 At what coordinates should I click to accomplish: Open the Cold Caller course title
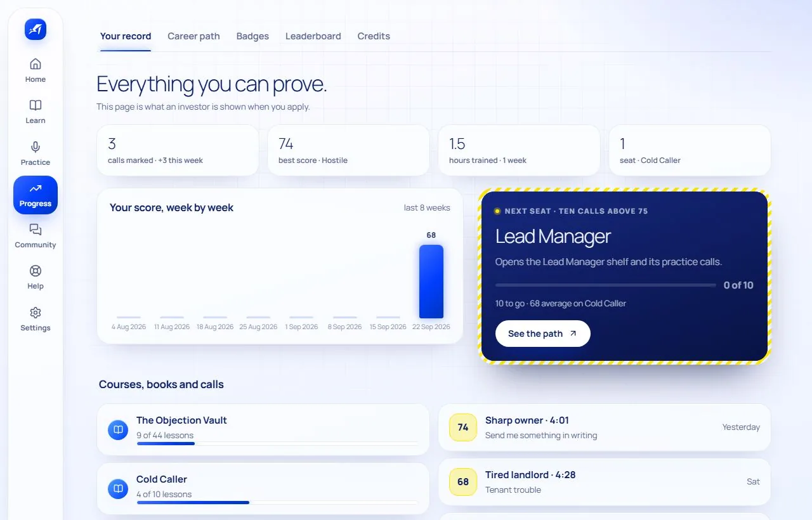coord(162,479)
